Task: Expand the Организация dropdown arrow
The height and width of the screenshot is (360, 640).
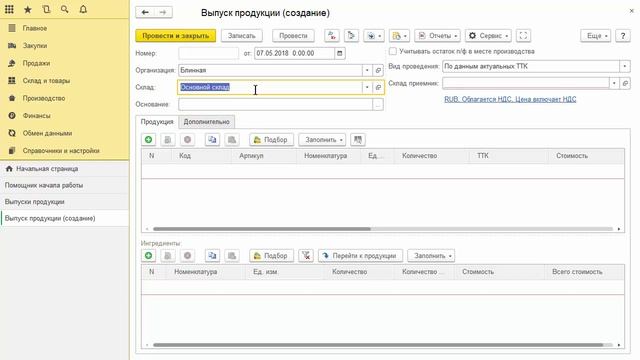Action: click(367, 71)
